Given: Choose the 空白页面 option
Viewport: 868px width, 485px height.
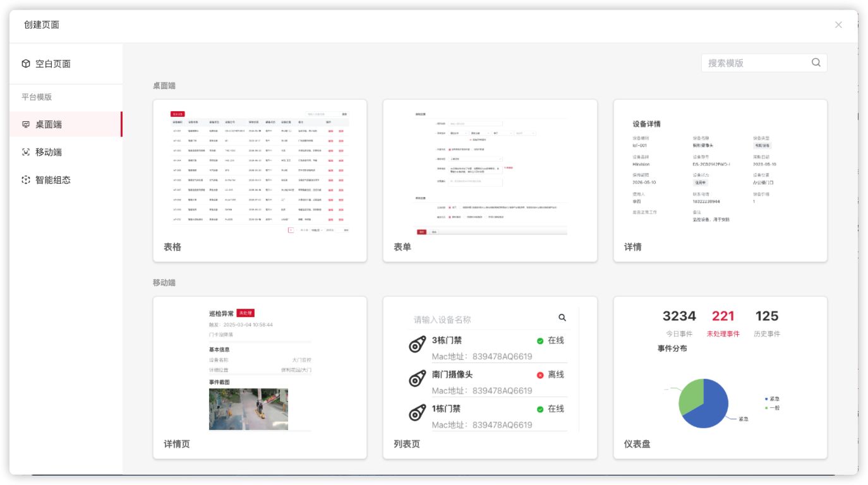Looking at the screenshot, I should 53,64.
